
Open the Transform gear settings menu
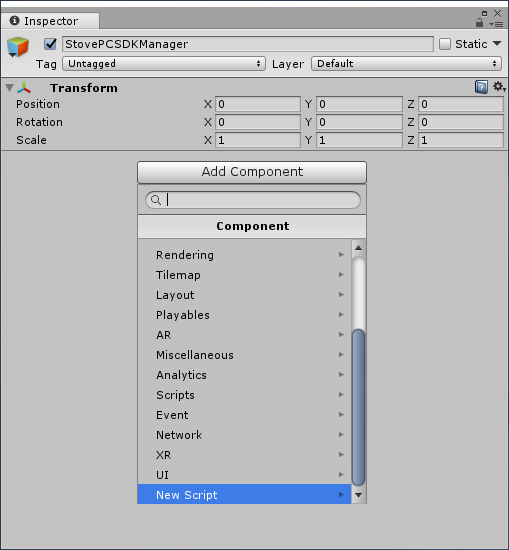499,86
